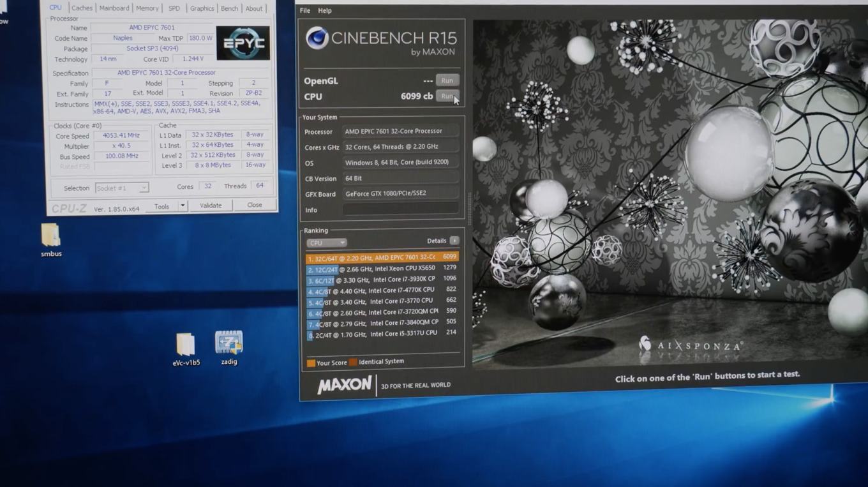Switch to the SPD tab in CPU-Z
Viewport: 868px width, 487px height.
click(174, 8)
